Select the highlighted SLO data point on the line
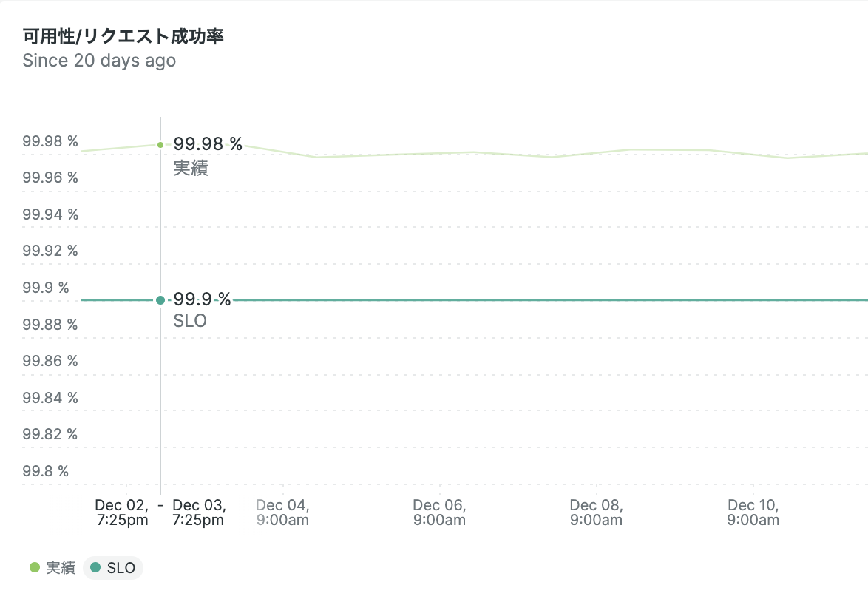Screen dimensions: 868x599 [160, 300]
